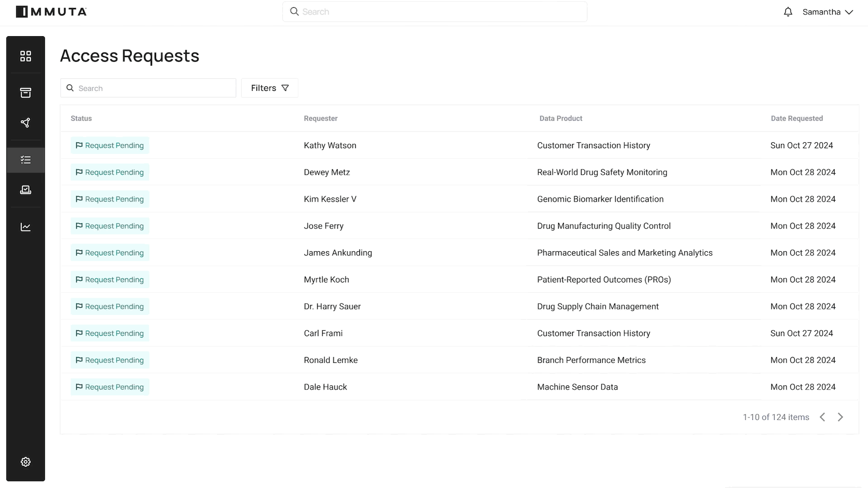Screen dimensions: 868x488
Task: Focus the Access Requests search input
Action: coord(148,88)
